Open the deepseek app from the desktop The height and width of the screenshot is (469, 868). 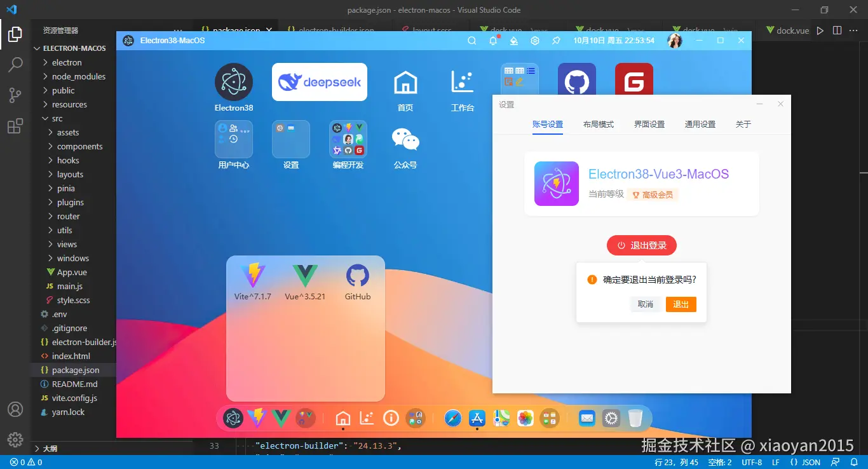tap(319, 82)
